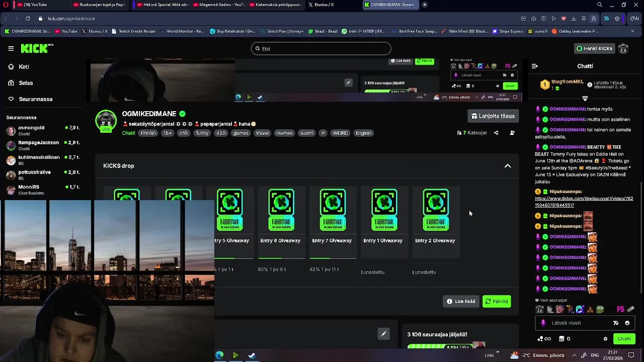The image size is (644, 362).
Task: Select the Entry 2 Giveaway drop card
Action: coord(436,222)
